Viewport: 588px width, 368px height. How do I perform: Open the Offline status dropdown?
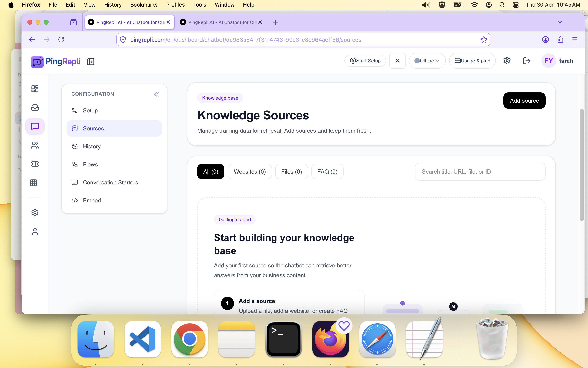tap(427, 61)
